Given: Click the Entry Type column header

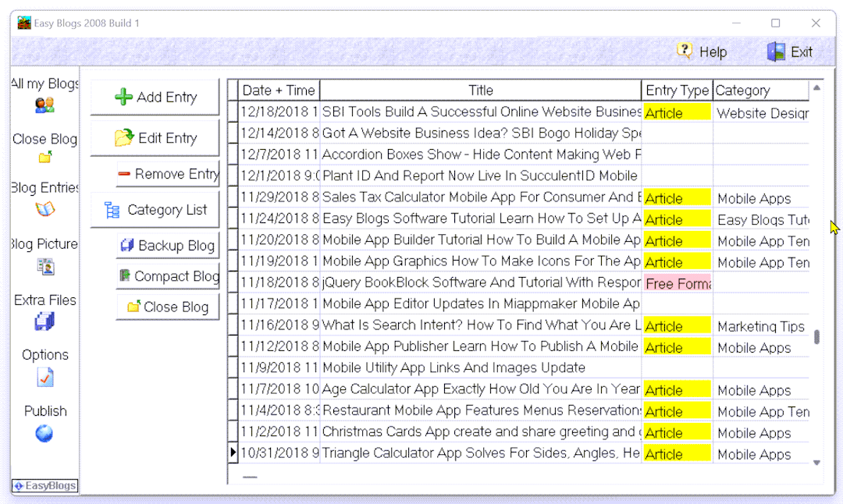Looking at the screenshot, I should pos(677,91).
